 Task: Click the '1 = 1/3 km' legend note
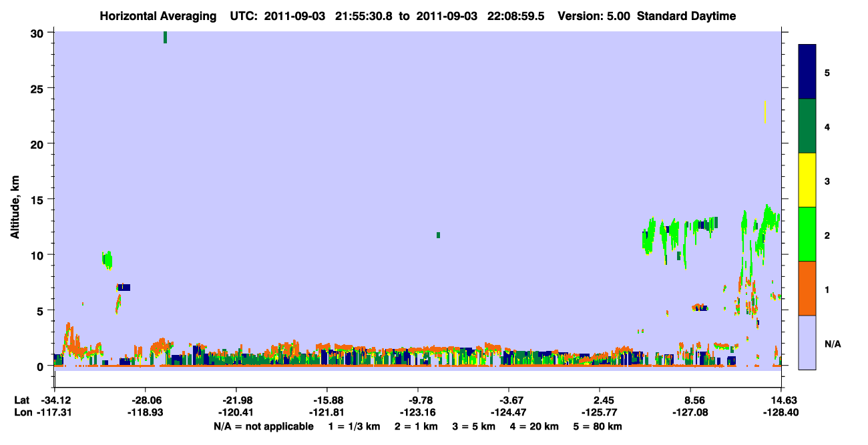354,426
